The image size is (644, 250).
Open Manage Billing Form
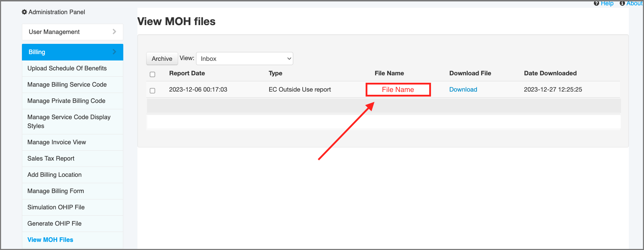point(72,191)
